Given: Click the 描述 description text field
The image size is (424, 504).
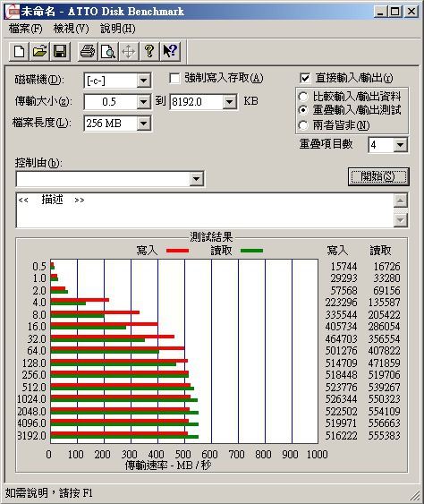Looking at the screenshot, I should click(x=205, y=210).
